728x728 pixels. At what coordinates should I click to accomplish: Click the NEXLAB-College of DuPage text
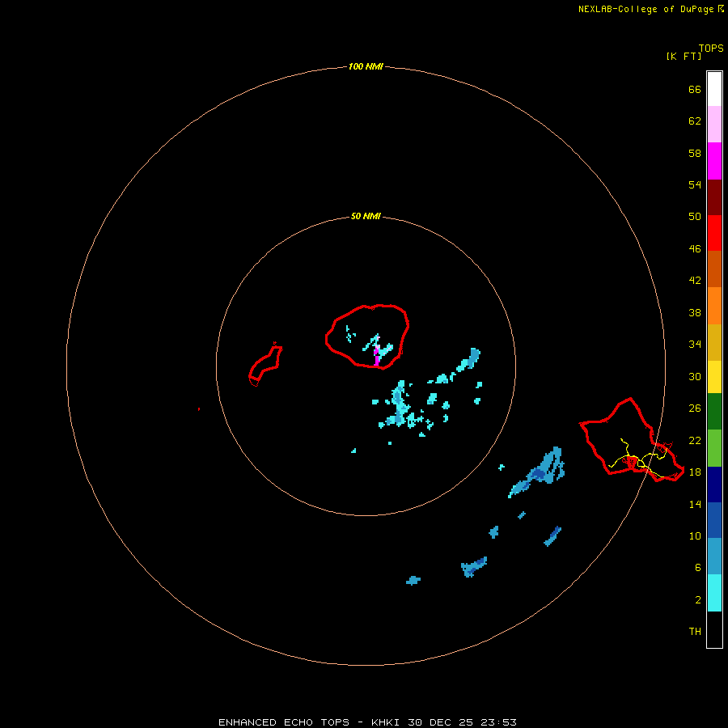[x=647, y=9]
